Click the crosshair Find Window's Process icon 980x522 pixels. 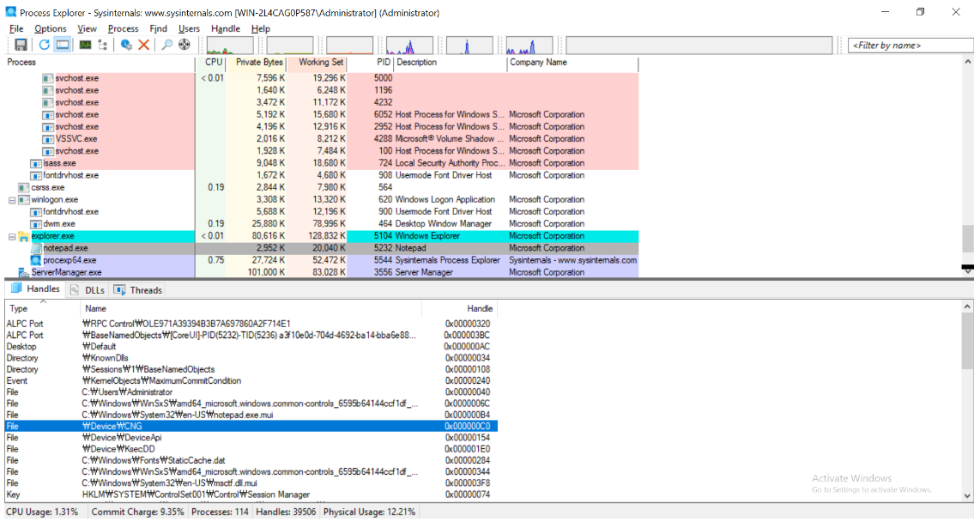point(185,45)
